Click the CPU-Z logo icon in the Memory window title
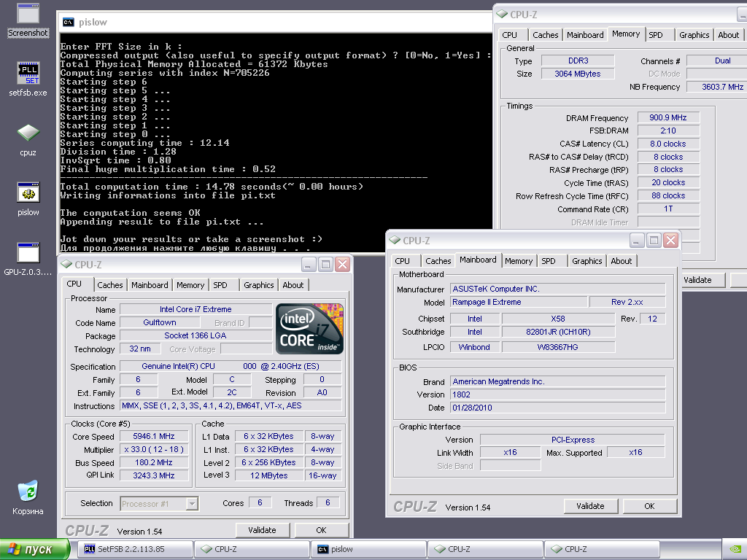The image size is (747, 560). pos(502,14)
